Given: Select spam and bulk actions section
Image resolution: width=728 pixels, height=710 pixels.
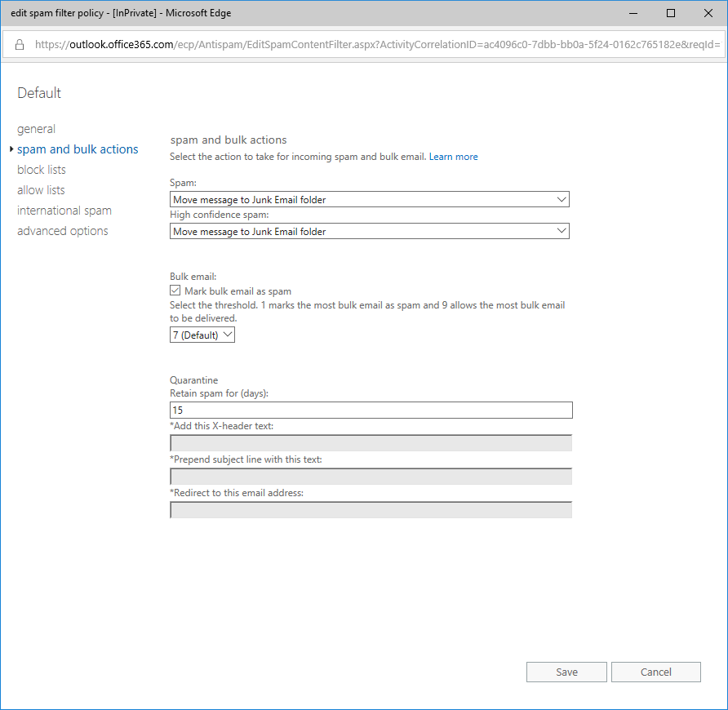Looking at the screenshot, I should (x=78, y=149).
